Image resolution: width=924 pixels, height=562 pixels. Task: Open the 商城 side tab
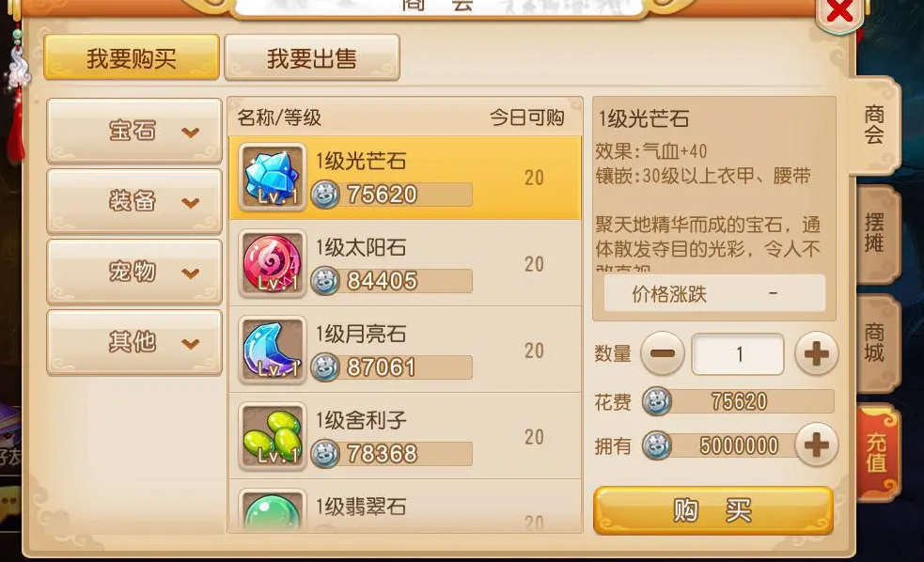pyautogui.click(x=876, y=343)
